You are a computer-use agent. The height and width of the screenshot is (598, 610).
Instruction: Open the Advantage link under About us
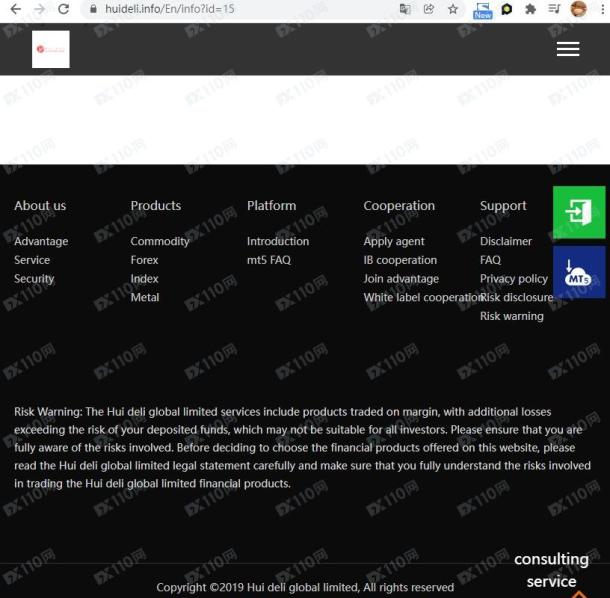[41, 241]
